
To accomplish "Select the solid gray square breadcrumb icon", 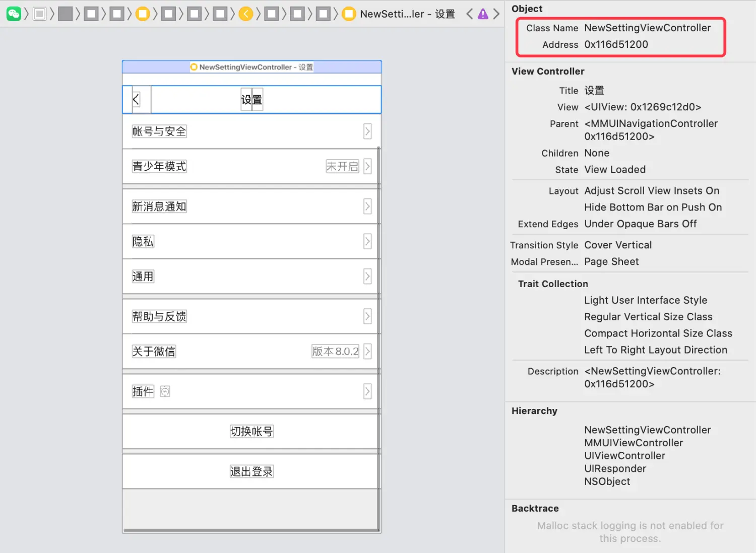I will click(65, 14).
